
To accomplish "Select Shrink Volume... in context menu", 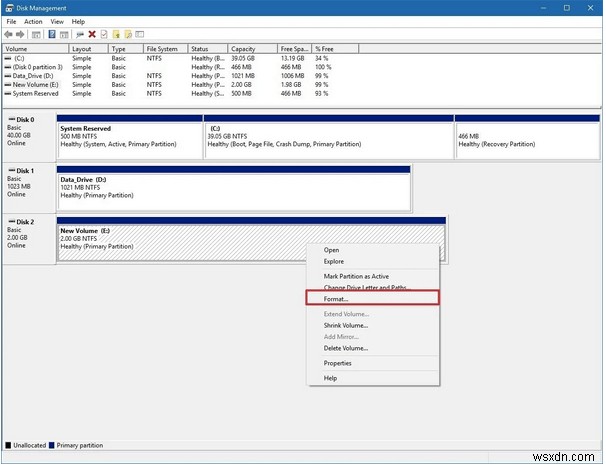I will coord(345,325).
